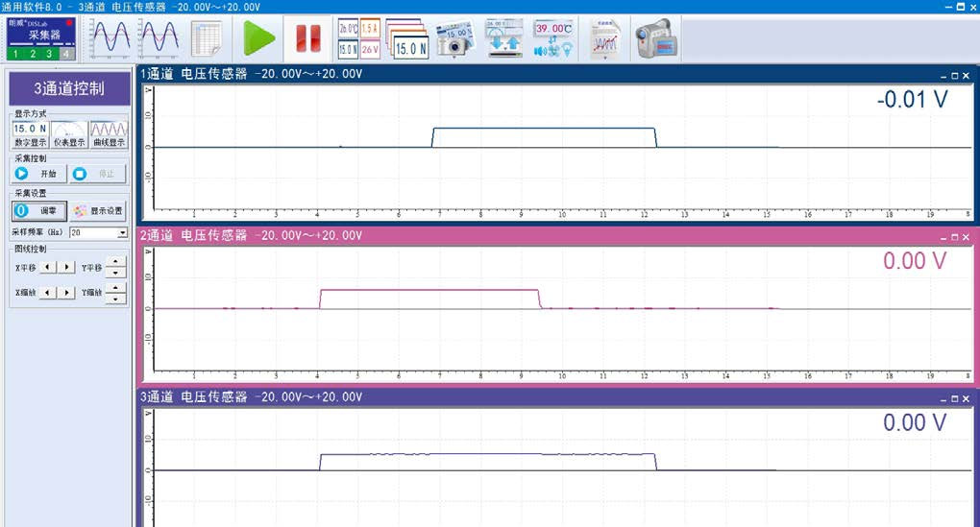Click the spreadsheet table icon in toolbar
The image size is (980, 527).
207,38
